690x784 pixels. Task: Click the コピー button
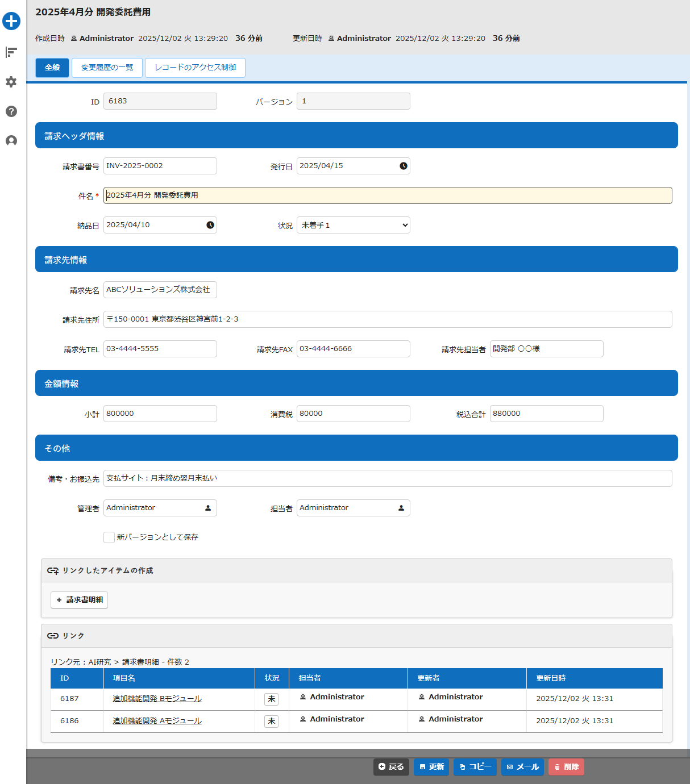(x=475, y=767)
